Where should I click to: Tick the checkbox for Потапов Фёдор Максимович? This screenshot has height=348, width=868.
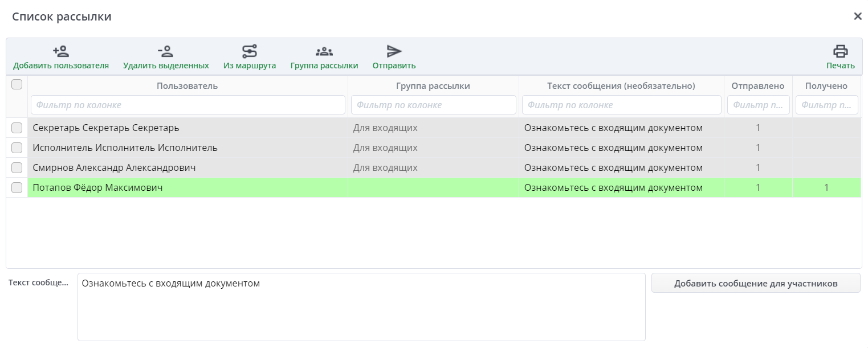click(x=17, y=188)
